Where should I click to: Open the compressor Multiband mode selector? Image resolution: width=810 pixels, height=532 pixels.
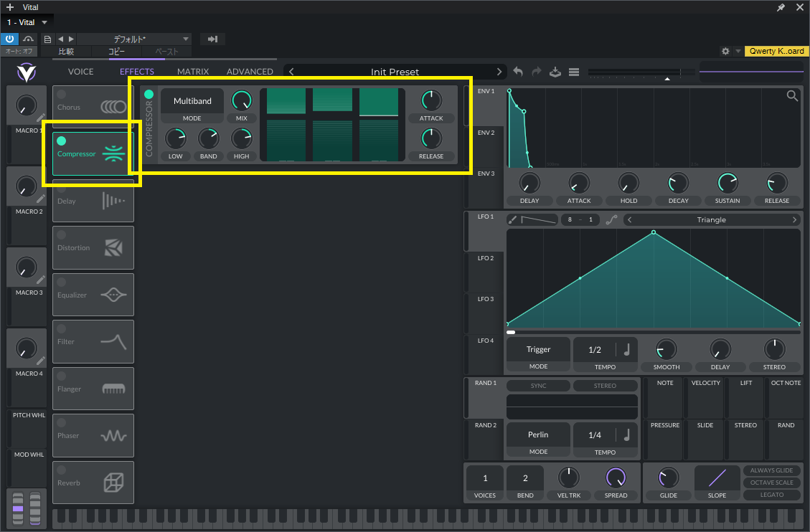click(192, 101)
